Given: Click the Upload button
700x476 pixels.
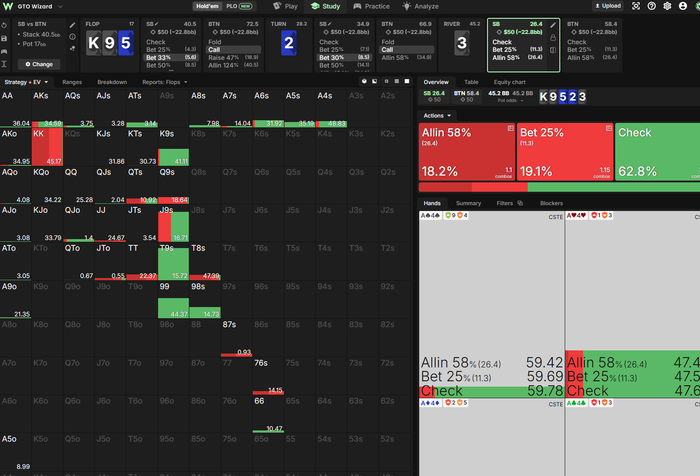Looking at the screenshot, I should [608, 6].
